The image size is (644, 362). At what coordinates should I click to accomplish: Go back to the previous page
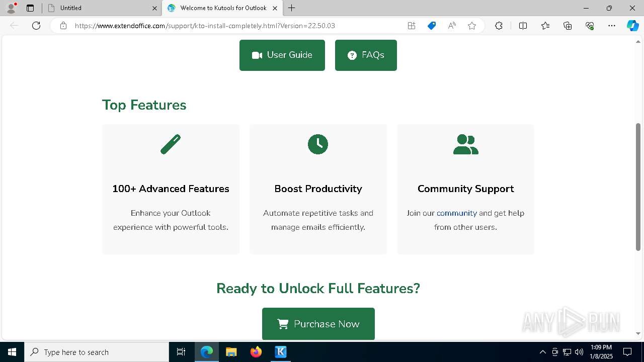click(x=14, y=26)
